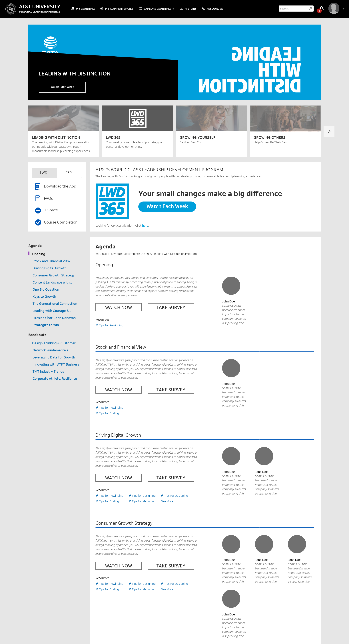The width and height of the screenshot is (349, 644).
Task: Click the Opening section speaker avatar
Action: [x=231, y=286]
